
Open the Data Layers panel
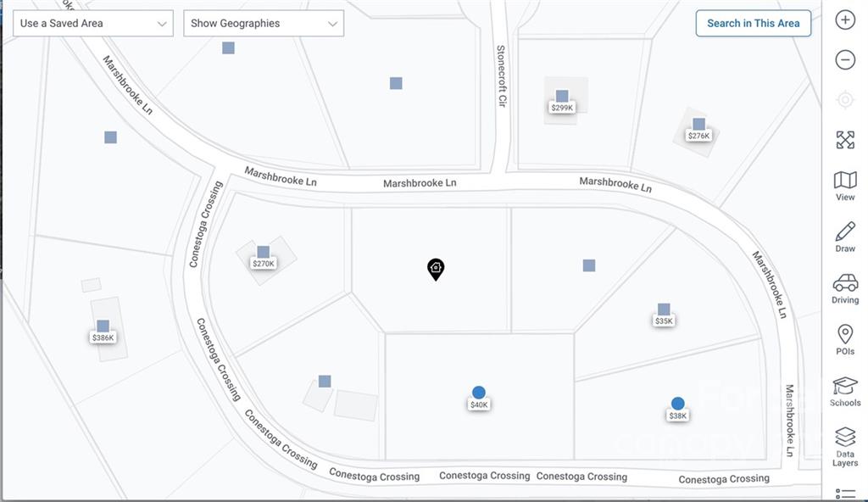coord(844,446)
